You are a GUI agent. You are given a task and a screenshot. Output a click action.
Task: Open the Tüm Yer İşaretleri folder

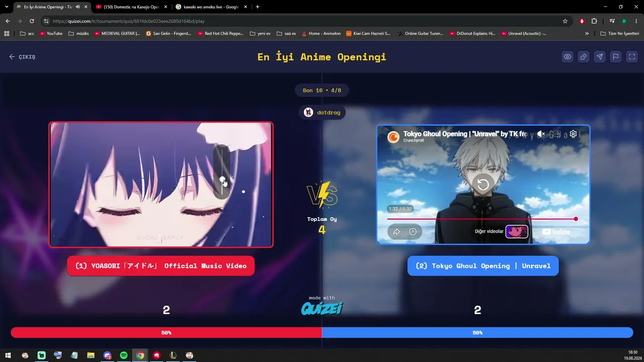(619, 34)
